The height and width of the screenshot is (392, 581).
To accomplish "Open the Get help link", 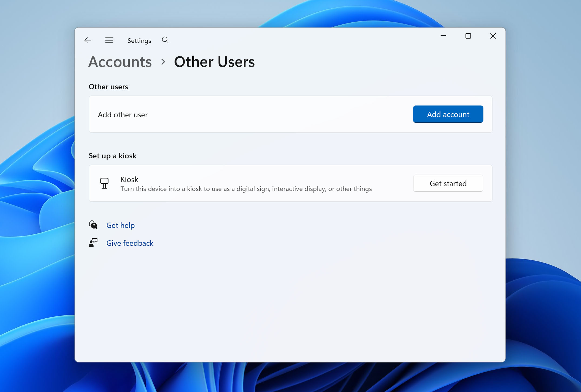I will click(x=120, y=225).
